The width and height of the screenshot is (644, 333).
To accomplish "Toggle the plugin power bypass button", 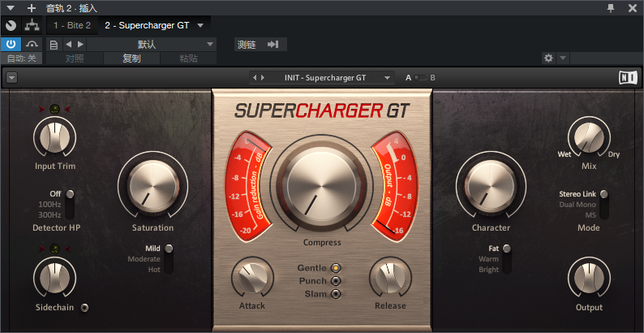I will coord(11,44).
